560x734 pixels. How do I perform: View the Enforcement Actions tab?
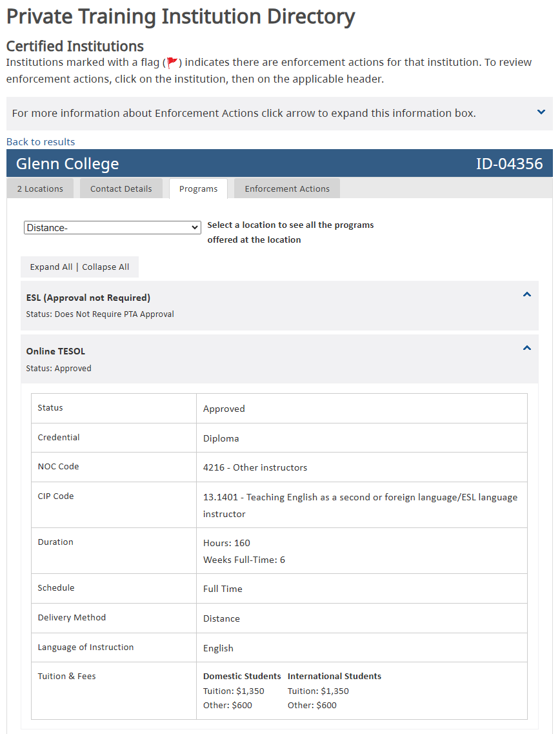pos(287,189)
